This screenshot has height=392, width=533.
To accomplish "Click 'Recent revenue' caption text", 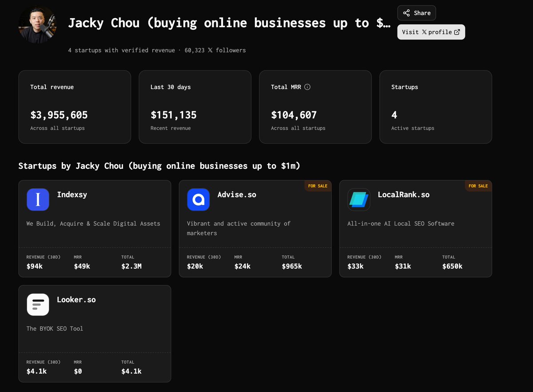I will (171, 128).
